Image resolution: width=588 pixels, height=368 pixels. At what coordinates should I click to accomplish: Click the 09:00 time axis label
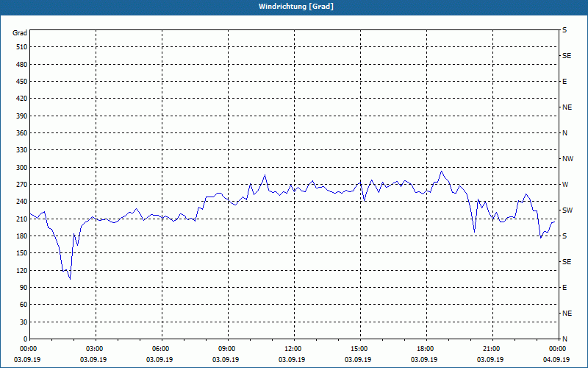(x=227, y=348)
